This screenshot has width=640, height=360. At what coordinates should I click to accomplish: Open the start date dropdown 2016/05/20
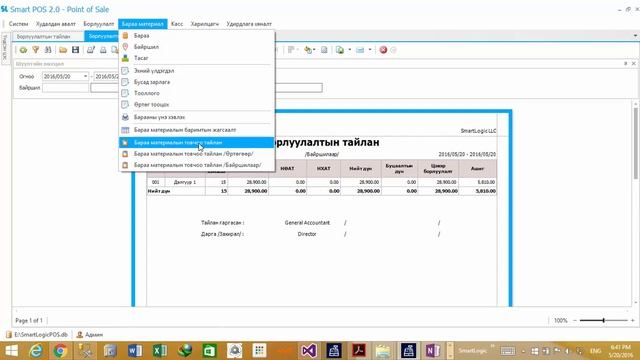[85, 76]
